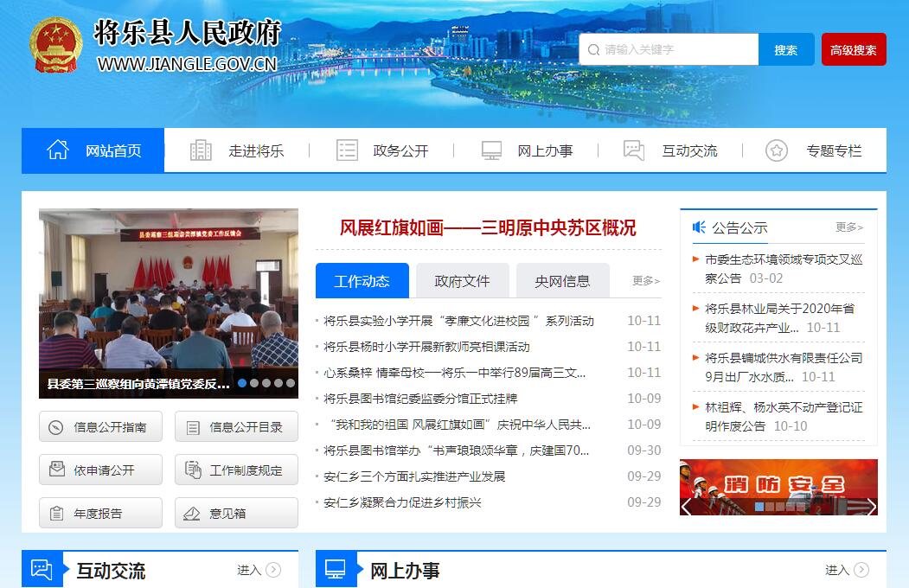The width and height of the screenshot is (909, 588).
Task: Select the second slide dot on news carousel
Action: (254, 383)
